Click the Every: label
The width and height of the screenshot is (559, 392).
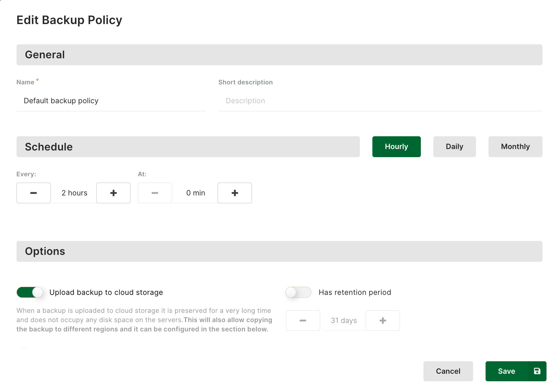[26, 174]
